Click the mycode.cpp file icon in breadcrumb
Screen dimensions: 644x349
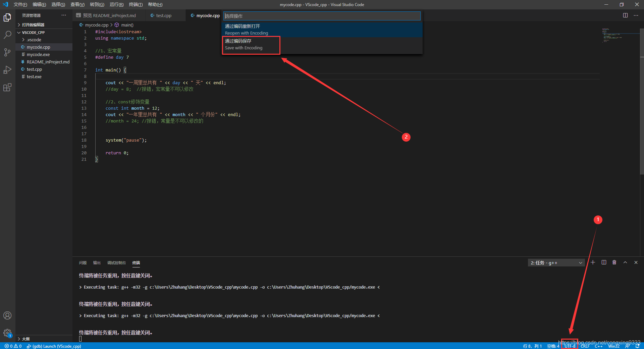pyautogui.click(x=81, y=25)
